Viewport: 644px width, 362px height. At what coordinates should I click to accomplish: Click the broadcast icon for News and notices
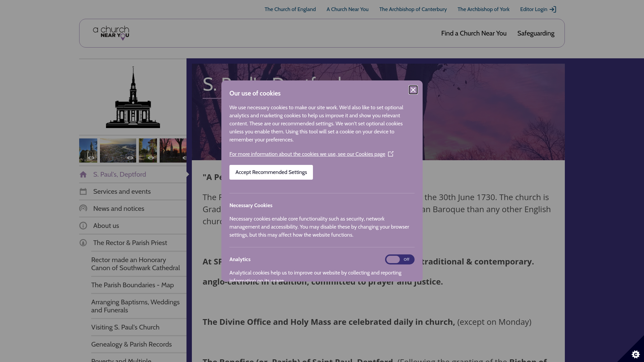pos(83,208)
